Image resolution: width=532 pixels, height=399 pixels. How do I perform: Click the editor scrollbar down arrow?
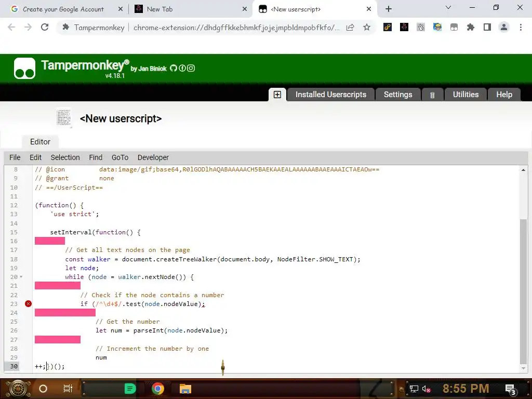524,368
